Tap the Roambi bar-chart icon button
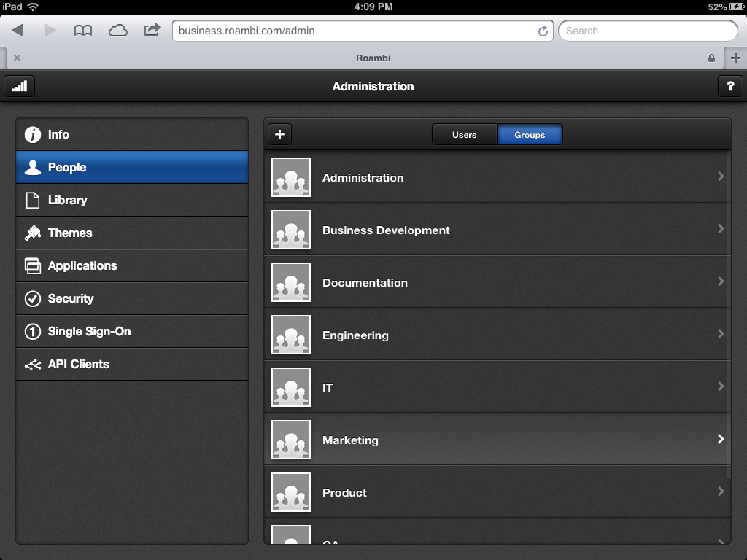 (x=20, y=86)
